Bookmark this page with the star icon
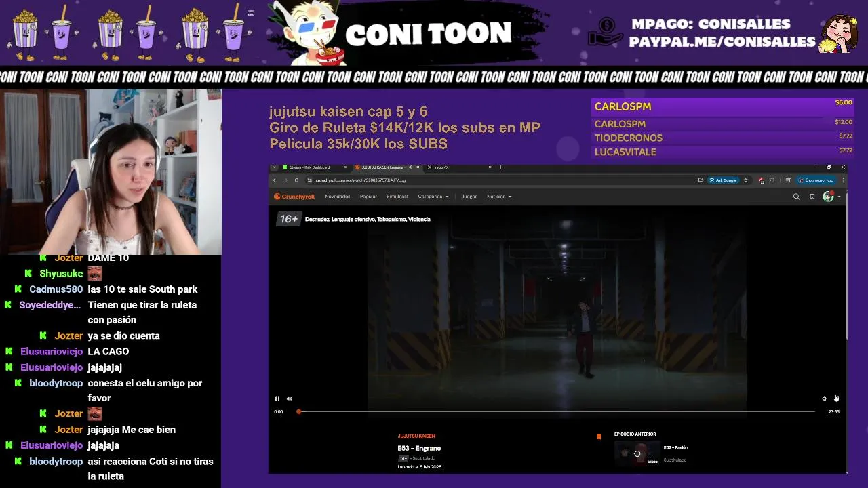This screenshot has width=868, height=488. 746,180
